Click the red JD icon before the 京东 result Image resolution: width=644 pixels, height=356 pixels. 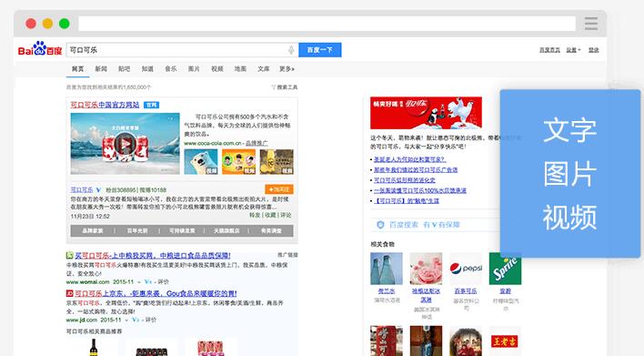click(69, 293)
